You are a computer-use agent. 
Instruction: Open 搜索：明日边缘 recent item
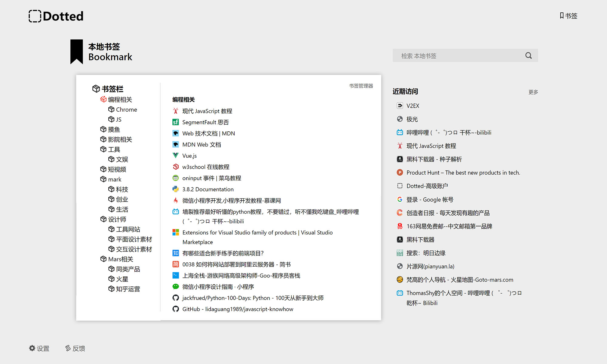426,253
